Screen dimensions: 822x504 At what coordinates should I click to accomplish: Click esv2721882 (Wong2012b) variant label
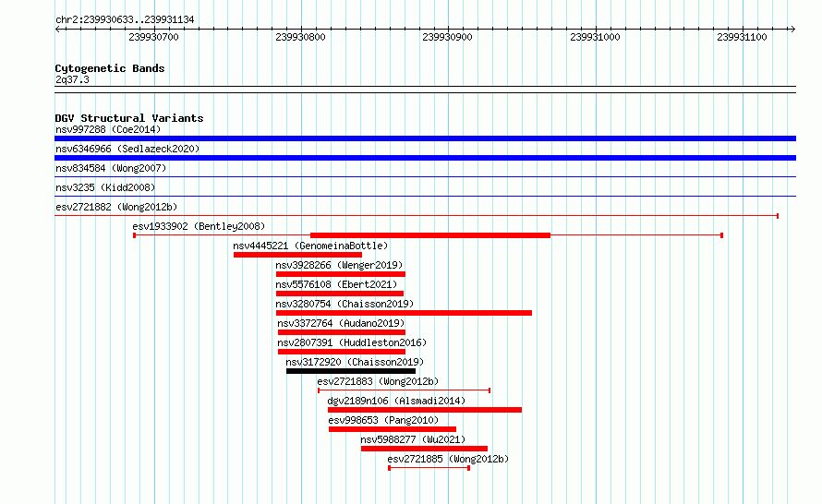(x=116, y=207)
